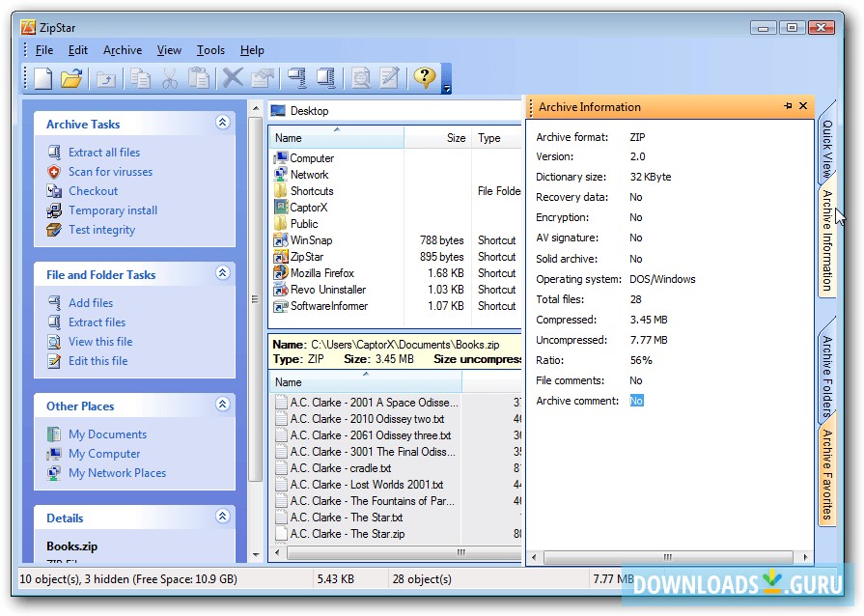This screenshot has width=864, height=616.
Task: Click the Add files compress toolbar icon
Action: pyautogui.click(x=297, y=78)
